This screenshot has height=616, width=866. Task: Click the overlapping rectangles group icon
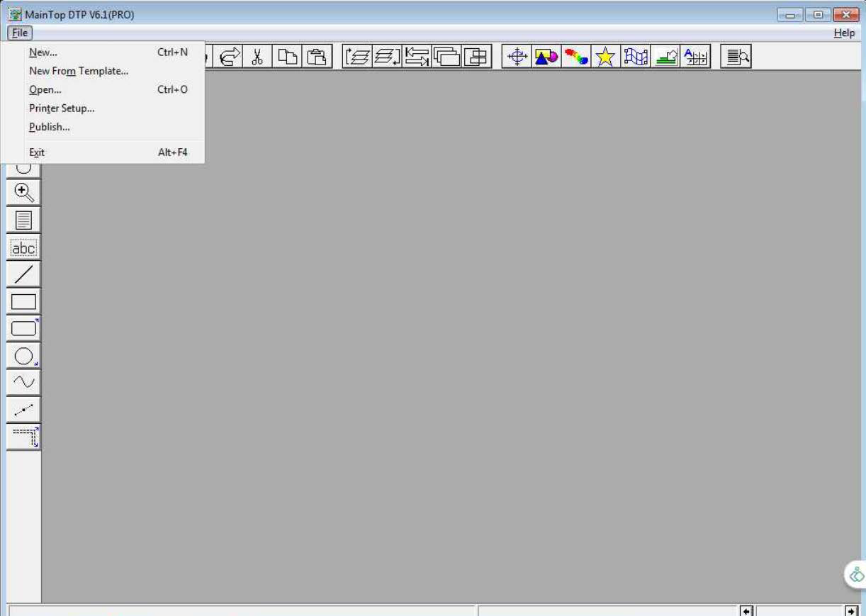click(447, 57)
